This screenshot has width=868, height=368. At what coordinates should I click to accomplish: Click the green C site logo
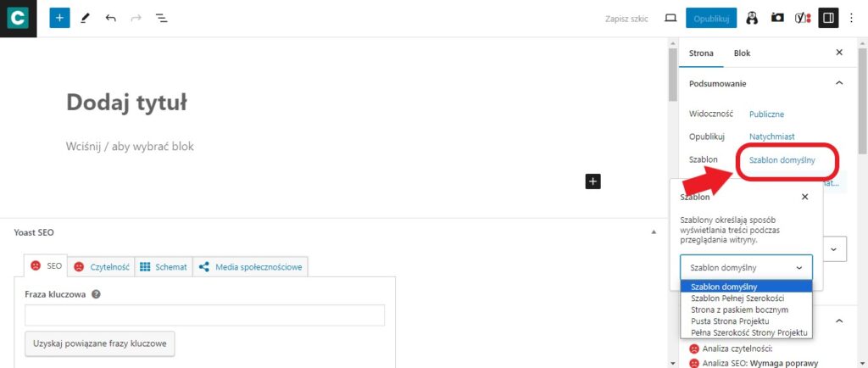click(18, 19)
